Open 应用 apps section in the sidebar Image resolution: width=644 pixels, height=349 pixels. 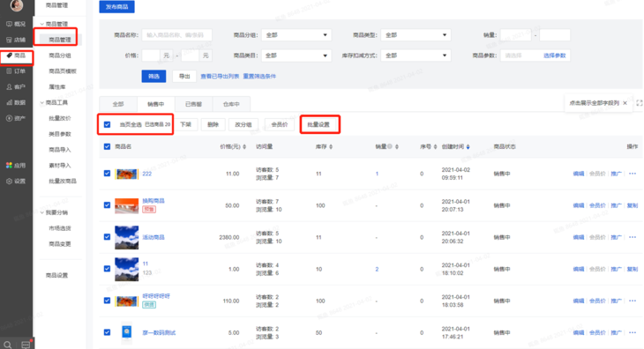click(x=16, y=166)
